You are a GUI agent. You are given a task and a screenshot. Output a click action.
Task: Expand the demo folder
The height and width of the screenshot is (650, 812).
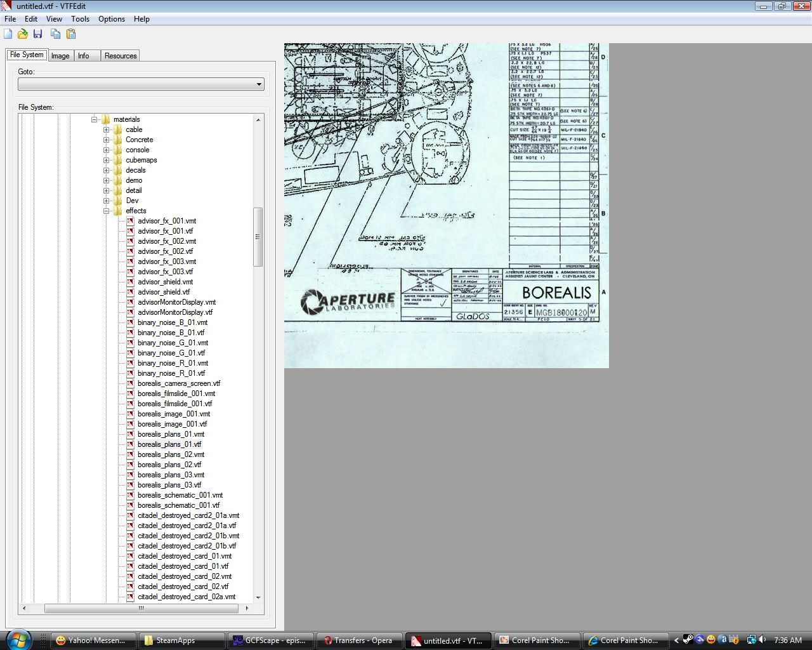(107, 180)
